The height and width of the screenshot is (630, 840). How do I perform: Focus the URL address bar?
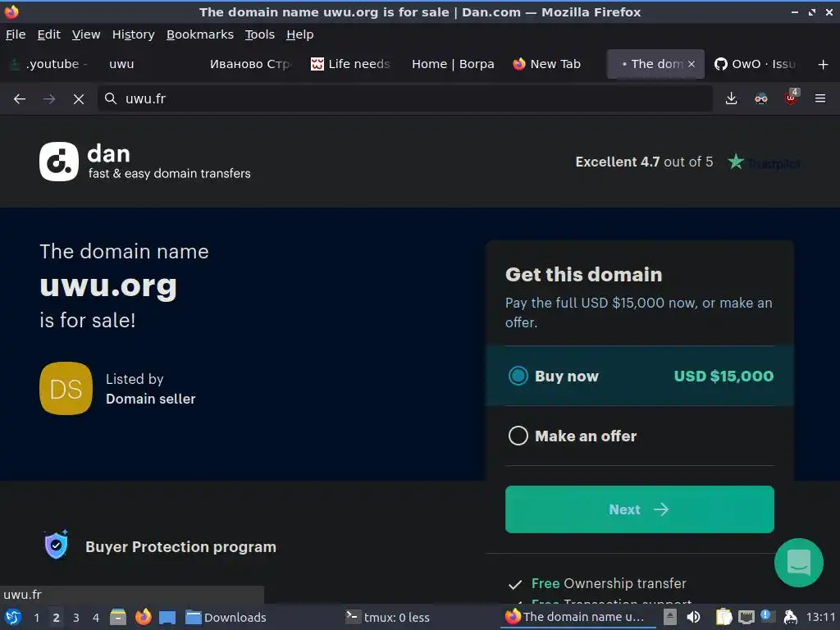404,98
